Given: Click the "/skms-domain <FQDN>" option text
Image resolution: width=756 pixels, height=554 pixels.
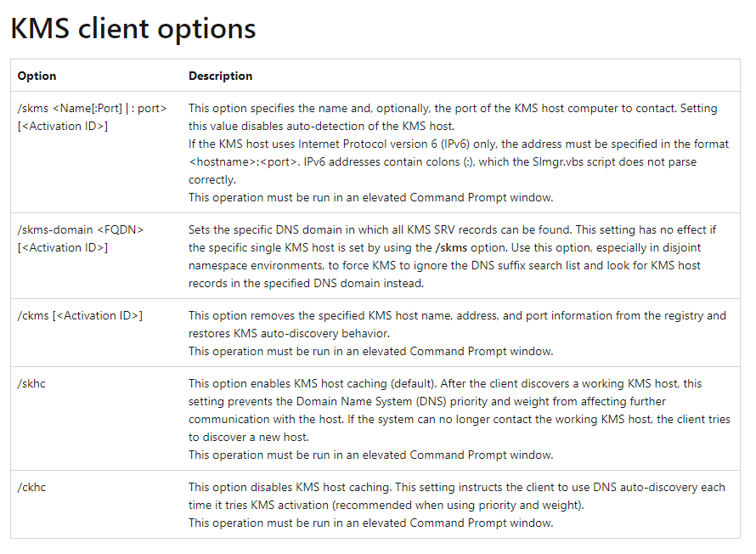Looking at the screenshot, I should coord(80,229).
